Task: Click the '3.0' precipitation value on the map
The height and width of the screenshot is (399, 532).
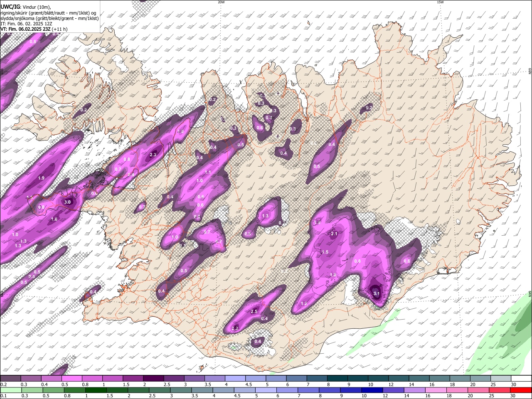Action: [x=67, y=202]
